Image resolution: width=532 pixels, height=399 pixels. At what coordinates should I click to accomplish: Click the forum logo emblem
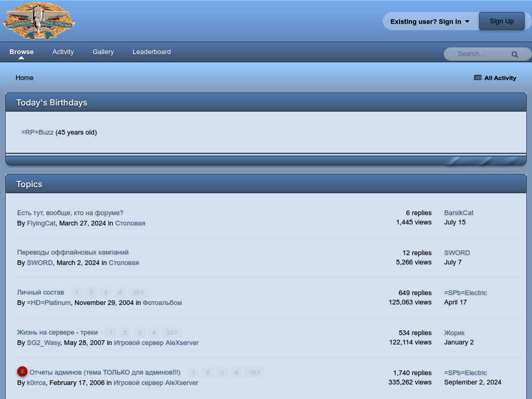[x=39, y=21]
